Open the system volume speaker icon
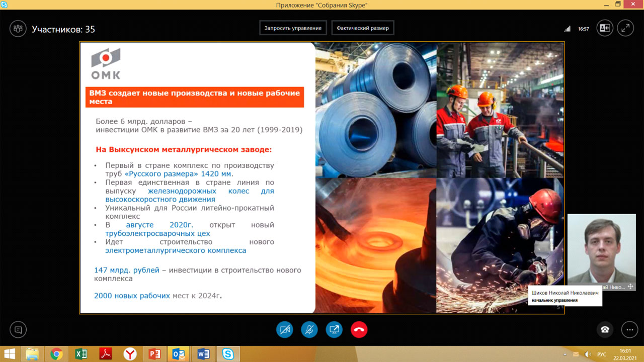The width and height of the screenshot is (644, 362). pyautogui.click(x=587, y=354)
